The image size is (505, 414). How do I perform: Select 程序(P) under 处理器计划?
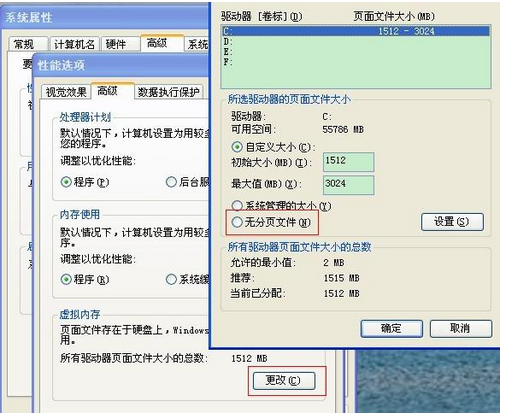[x=85, y=182]
